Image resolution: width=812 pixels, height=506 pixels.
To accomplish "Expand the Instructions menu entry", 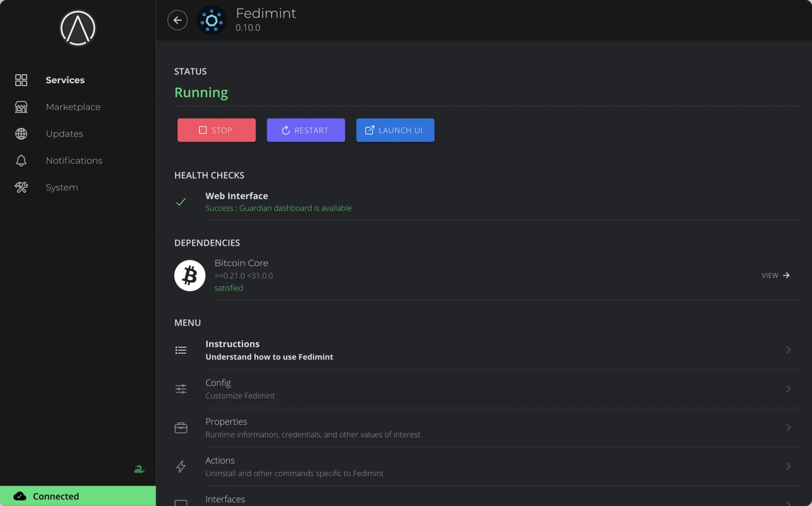I will [788, 350].
